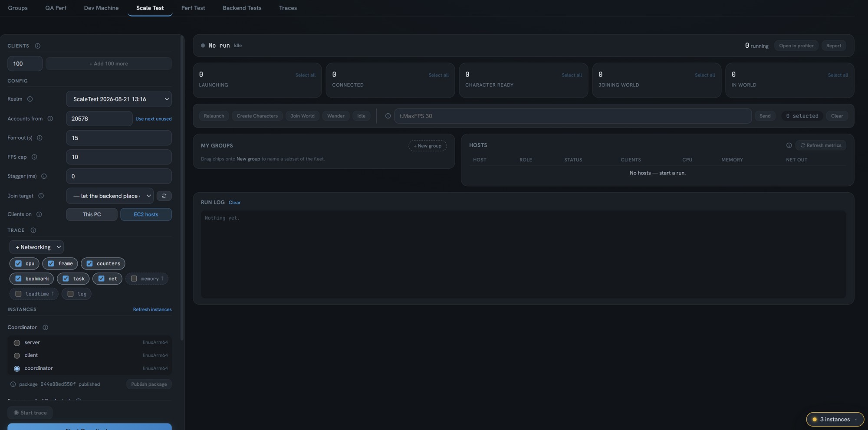Expand the 3 instances badge
The width and height of the screenshot is (868, 430).
pos(835,420)
